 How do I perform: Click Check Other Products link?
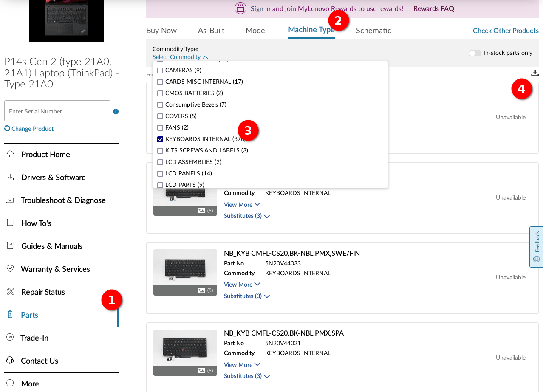click(x=506, y=31)
